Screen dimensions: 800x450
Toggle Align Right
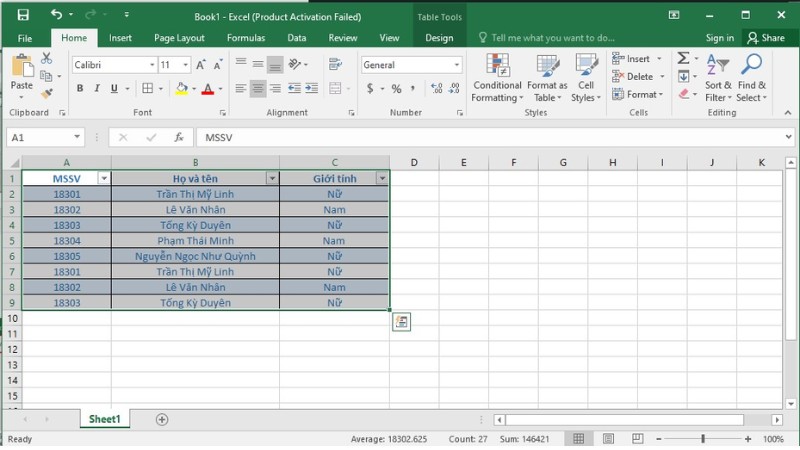coord(275,89)
